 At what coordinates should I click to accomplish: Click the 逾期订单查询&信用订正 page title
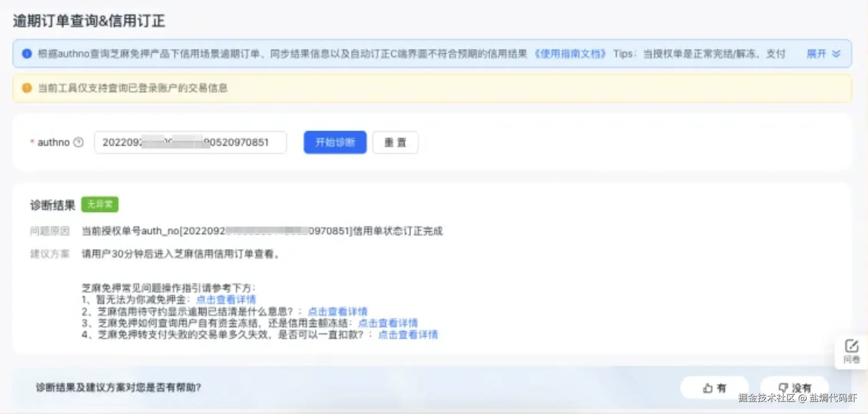(89, 21)
